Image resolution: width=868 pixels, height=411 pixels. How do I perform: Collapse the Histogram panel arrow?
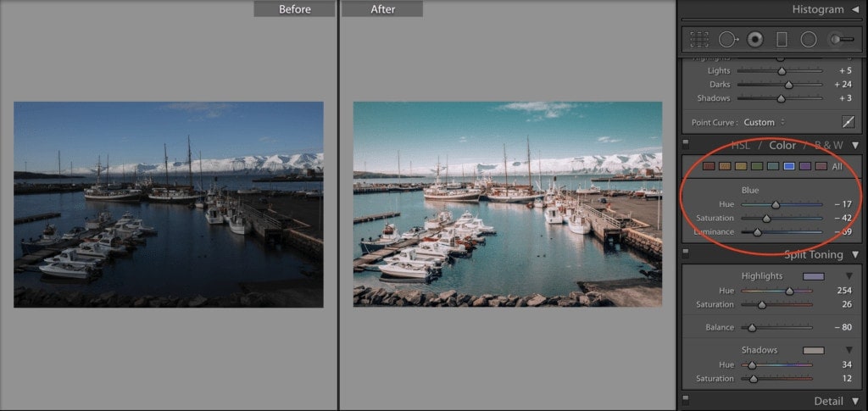(854, 9)
